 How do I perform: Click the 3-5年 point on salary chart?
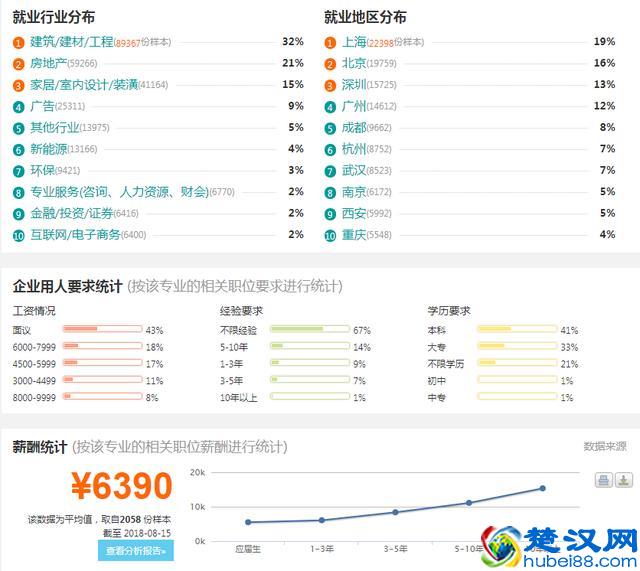click(395, 512)
